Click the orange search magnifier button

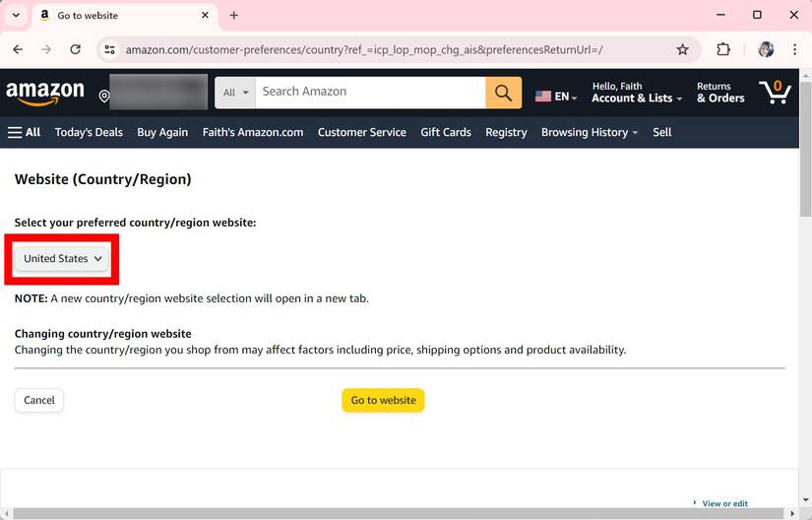pos(503,93)
